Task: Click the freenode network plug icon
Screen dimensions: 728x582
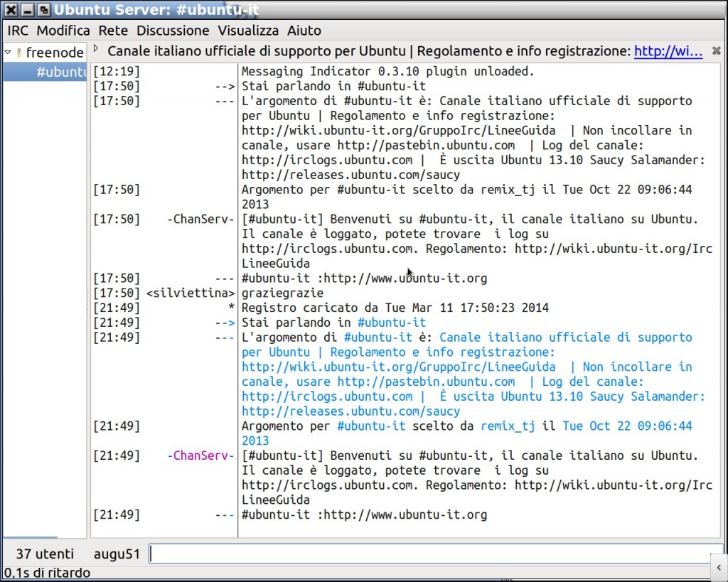Action: tap(18, 53)
